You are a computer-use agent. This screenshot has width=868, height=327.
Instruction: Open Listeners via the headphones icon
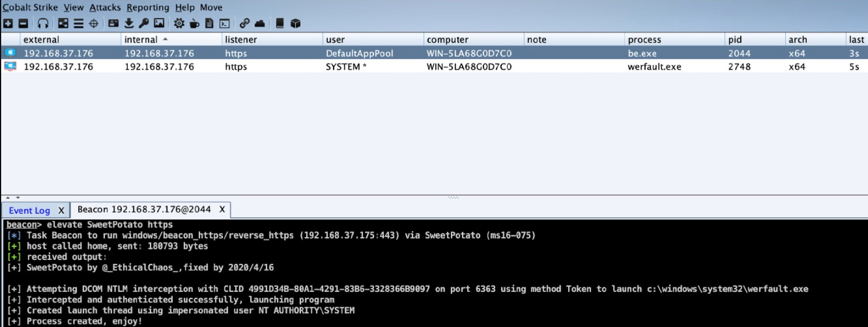[43, 24]
